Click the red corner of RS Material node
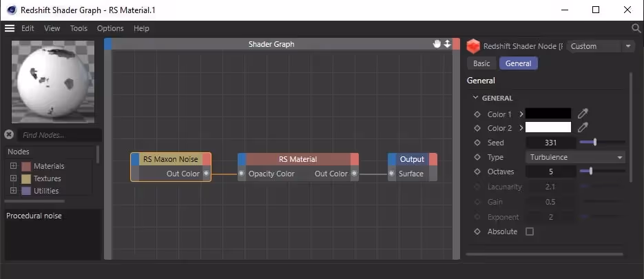 (x=355, y=159)
